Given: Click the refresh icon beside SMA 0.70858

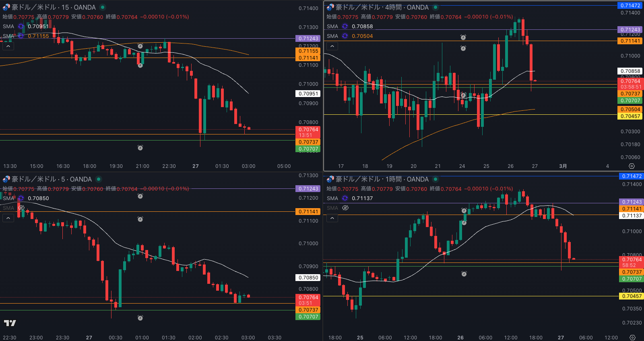Looking at the screenshot, I should pyautogui.click(x=345, y=26).
